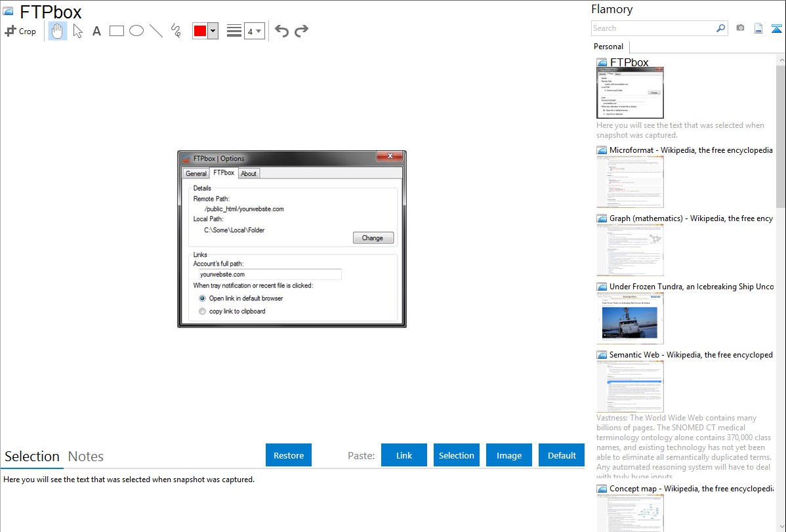Click the Graph (mathematics) title text
786x532 pixels.
point(691,218)
